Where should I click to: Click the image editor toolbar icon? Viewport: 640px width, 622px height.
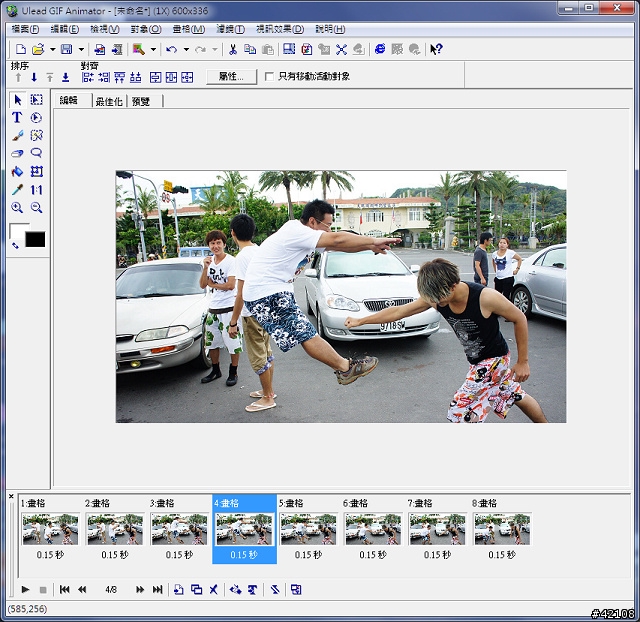(x=139, y=49)
